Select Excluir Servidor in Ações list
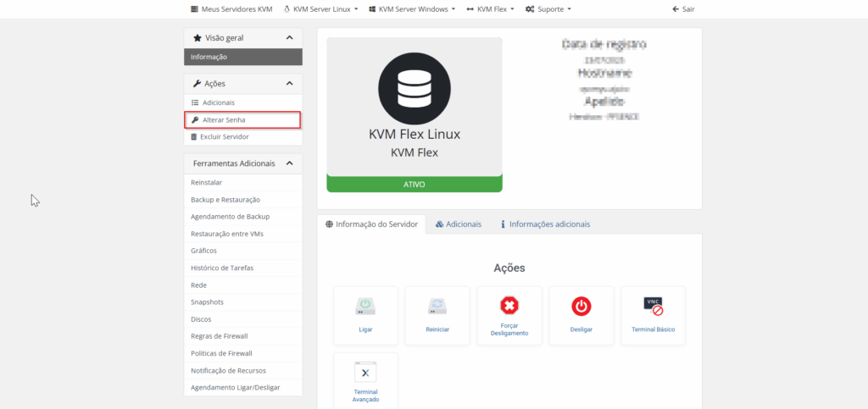868x409 pixels. (224, 136)
